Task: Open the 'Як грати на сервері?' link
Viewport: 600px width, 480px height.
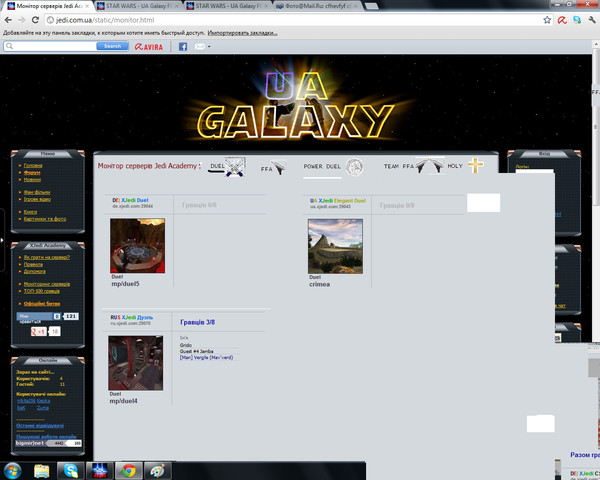Action: tap(47, 257)
